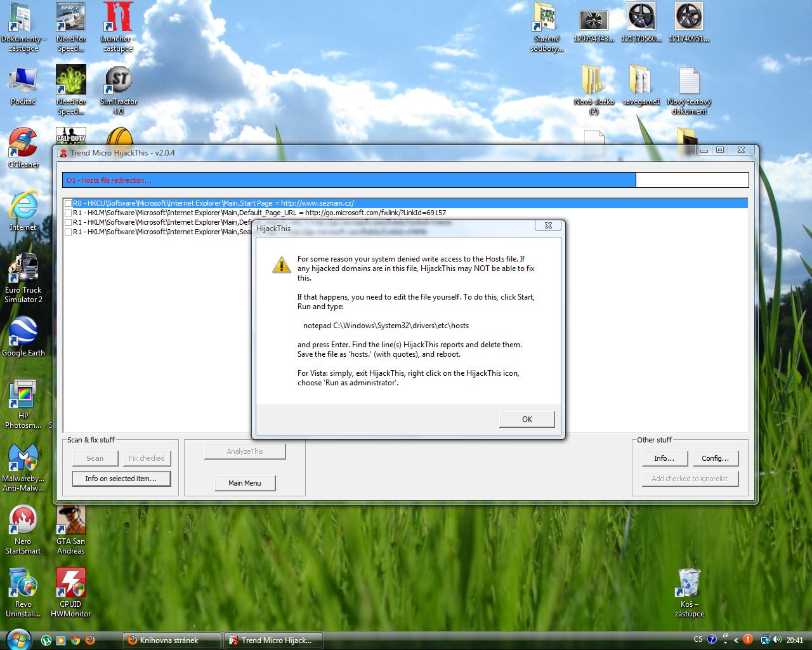Open Nový textový dokument file
The height and width of the screenshot is (650, 812).
coord(689,90)
